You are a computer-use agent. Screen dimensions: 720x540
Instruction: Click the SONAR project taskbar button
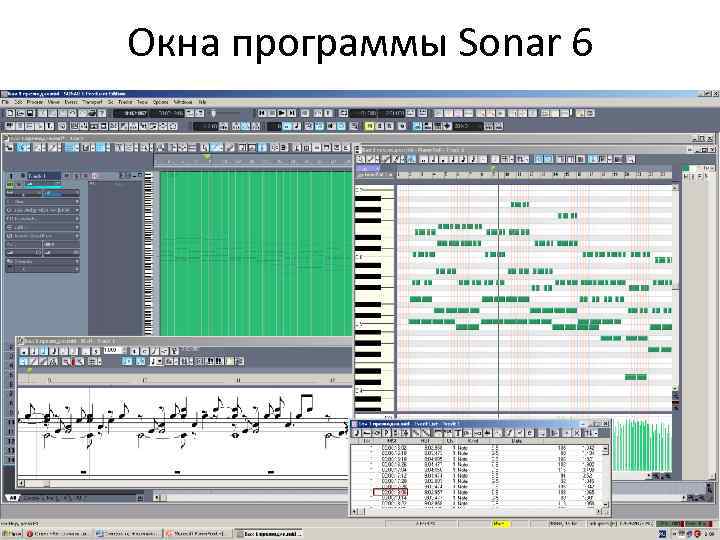pyautogui.click(x=268, y=534)
